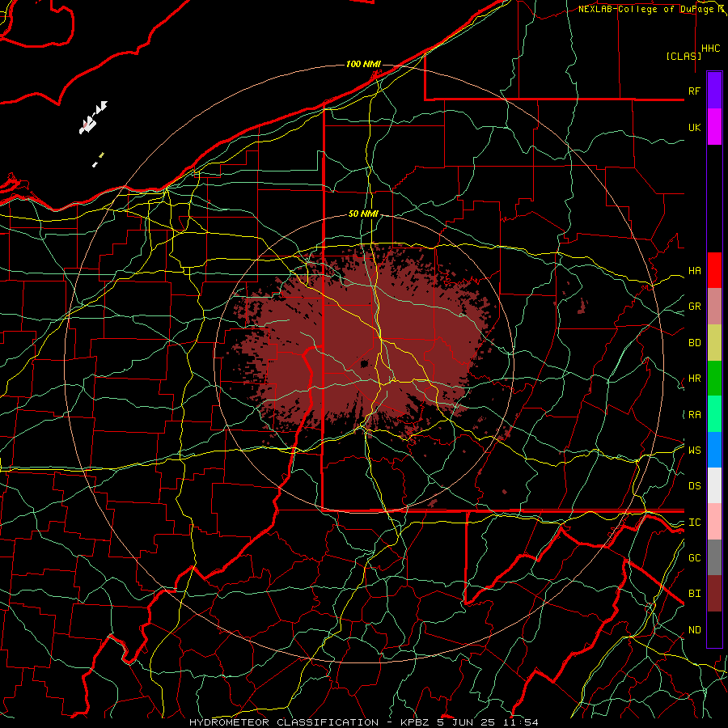Viewport: 728px width, 728px height.
Task: Click the 11:54 timestamp
Action: pos(519,722)
